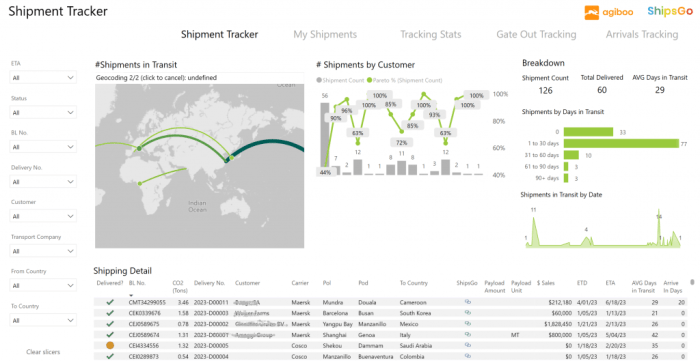
Task: Click the Buenaventura Pod cell
Action: [375, 356]
